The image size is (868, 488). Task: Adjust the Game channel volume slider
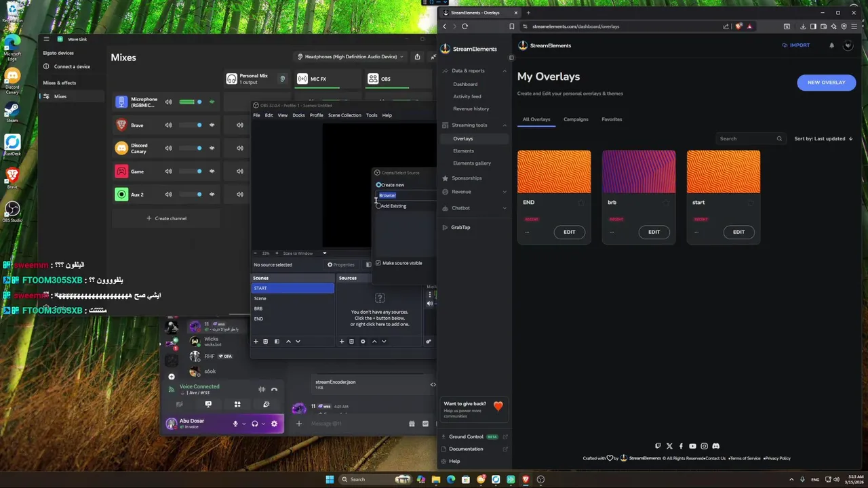[190, 171]
